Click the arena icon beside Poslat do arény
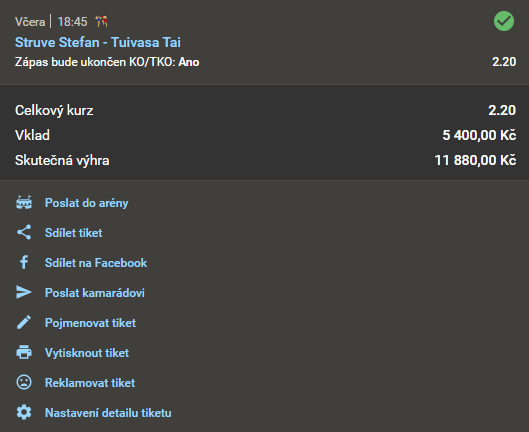Screen dimensions: 529x432 tap(24, 202)
